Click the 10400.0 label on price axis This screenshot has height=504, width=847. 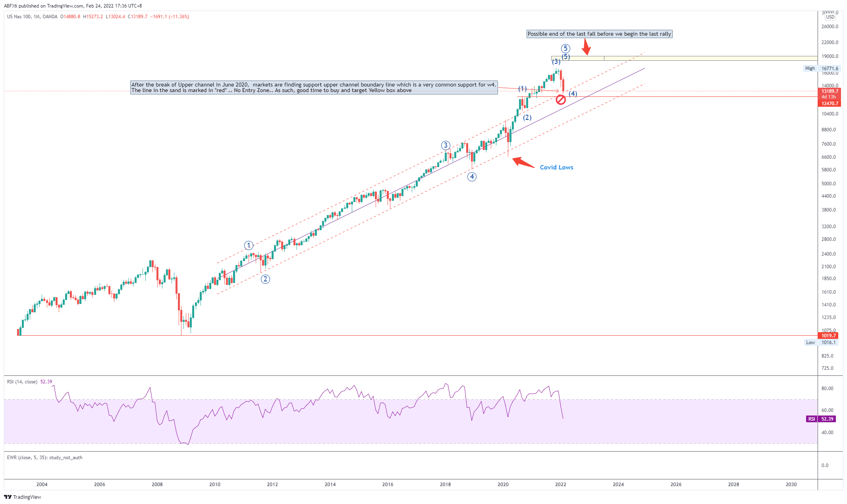(x=830, y=114)
